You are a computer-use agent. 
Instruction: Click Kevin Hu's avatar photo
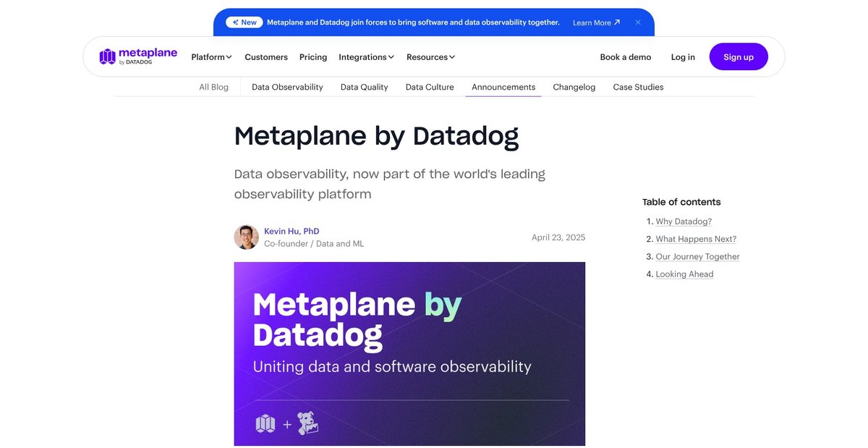[x=247, y=237]
